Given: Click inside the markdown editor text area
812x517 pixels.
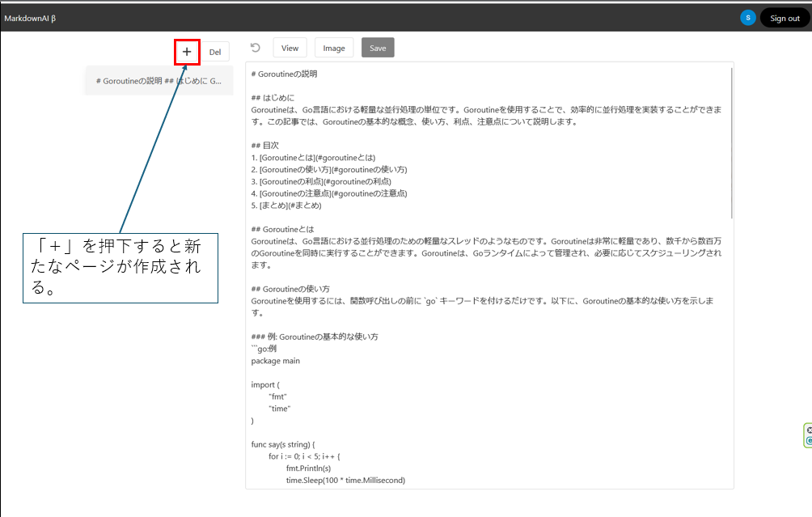Looking at the screenshot, I should click(489, 276).
